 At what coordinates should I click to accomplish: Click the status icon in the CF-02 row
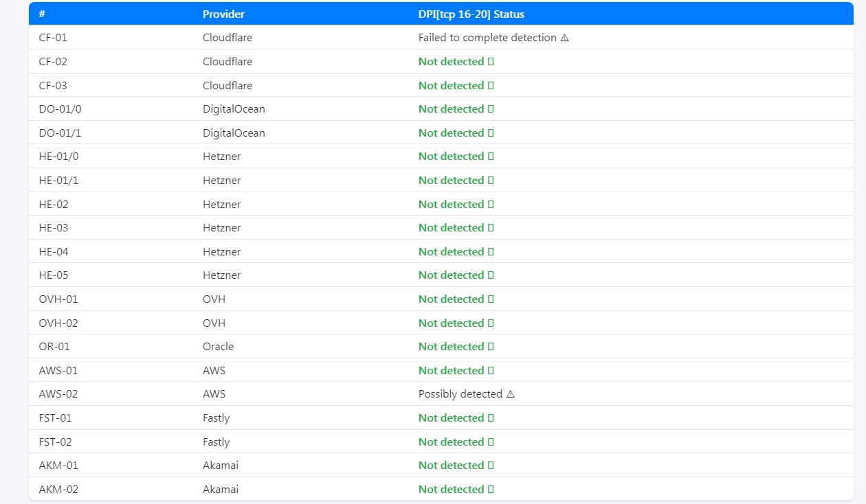[491, 62]
